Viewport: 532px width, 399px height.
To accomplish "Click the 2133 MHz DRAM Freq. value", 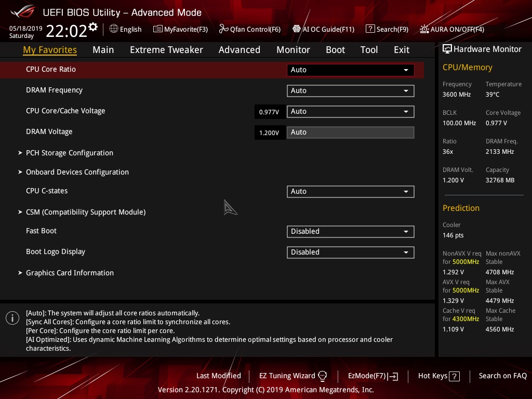I will [x=500, y=152].
